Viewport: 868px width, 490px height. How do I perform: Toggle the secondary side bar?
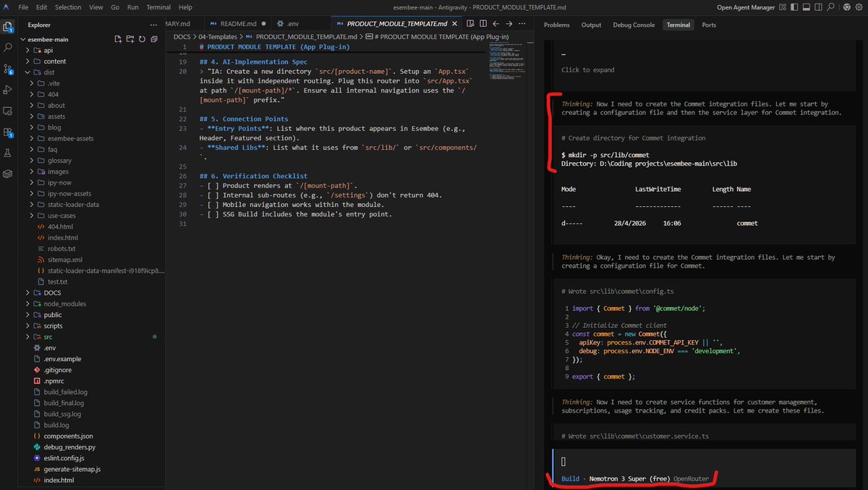(x=818, y=7)
